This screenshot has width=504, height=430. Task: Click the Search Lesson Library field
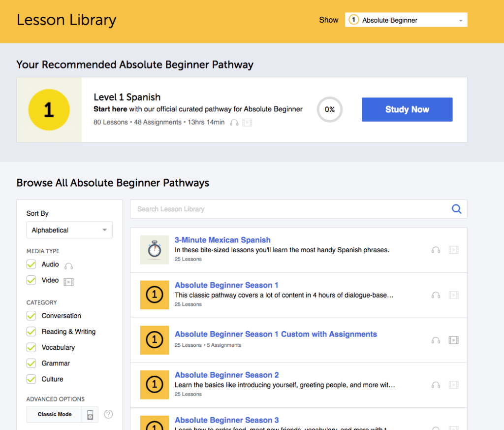tap(290, 209)
